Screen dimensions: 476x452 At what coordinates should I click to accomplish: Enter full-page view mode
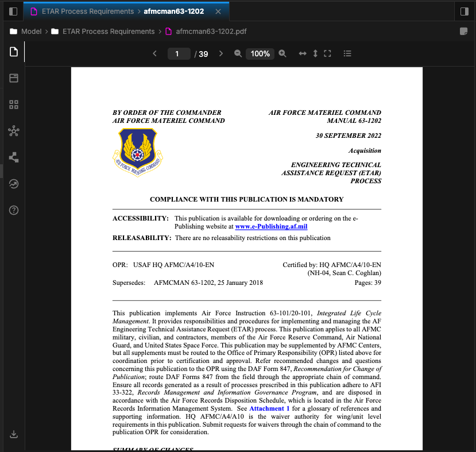(327, 53)
